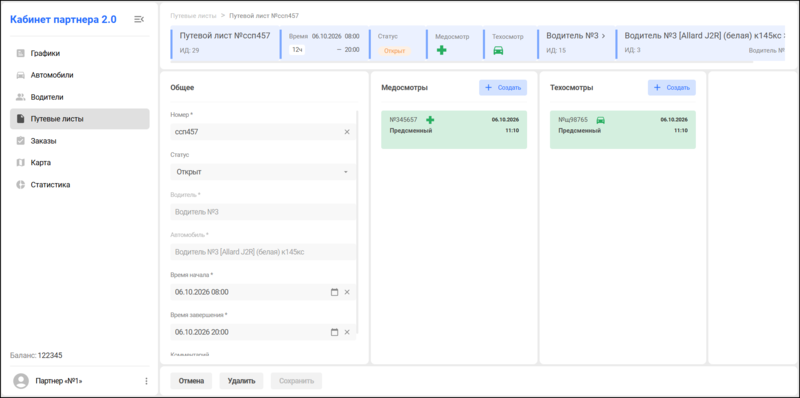
Task: Click green car icon in header Техосмотр card
Action: (x=498, y=51)
